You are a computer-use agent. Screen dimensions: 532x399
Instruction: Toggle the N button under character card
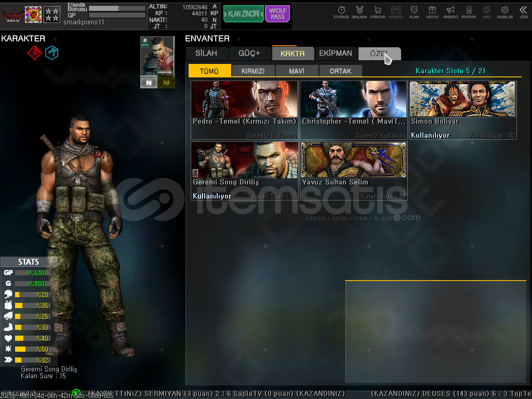point(149,83)
